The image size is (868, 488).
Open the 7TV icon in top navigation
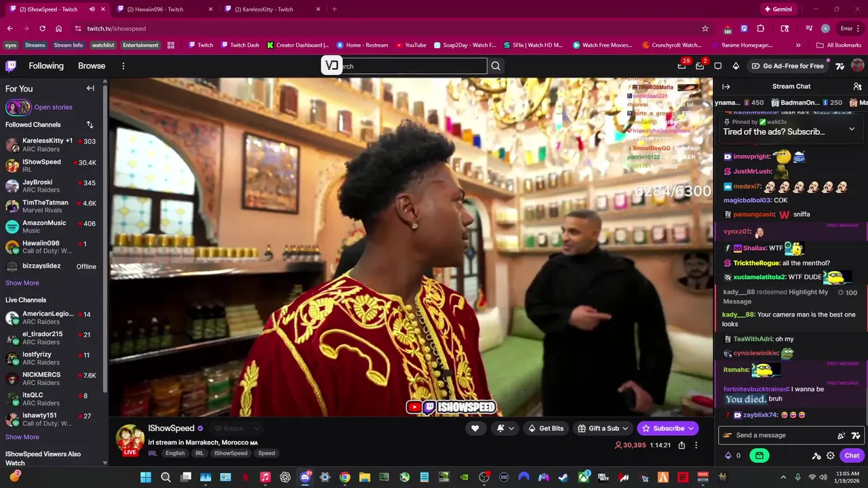coord(840,66)
